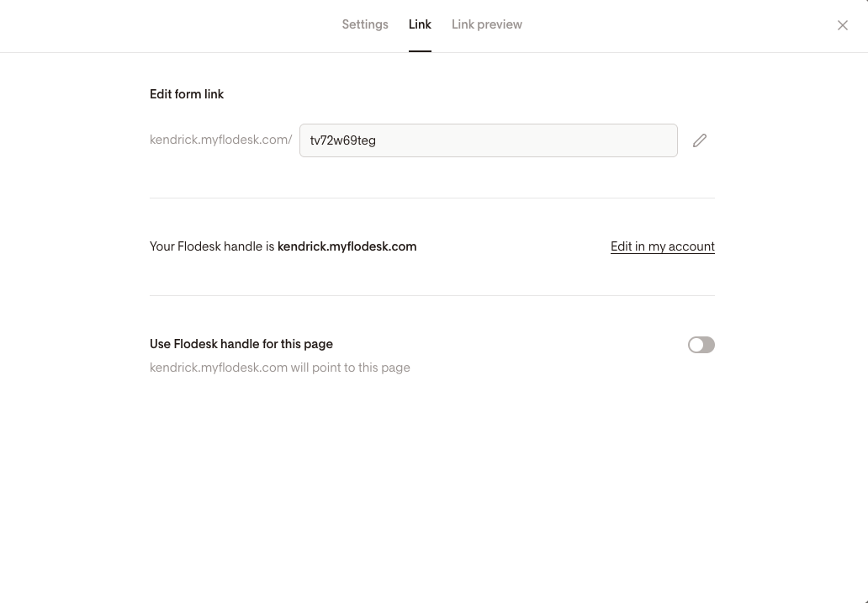
Task: Focus the form link slug input field
Action: click(488, 140)
